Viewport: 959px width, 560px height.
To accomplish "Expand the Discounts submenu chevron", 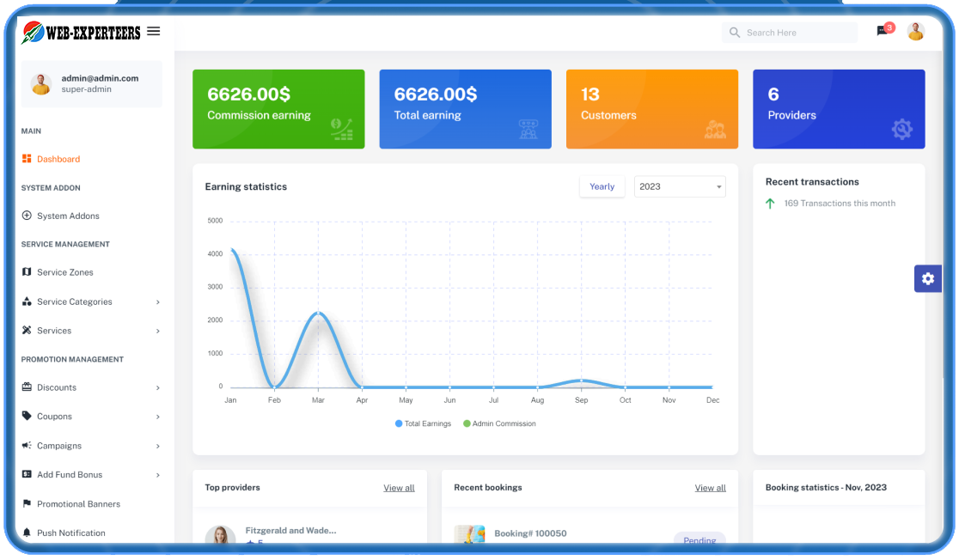I will tap(158, 388).
